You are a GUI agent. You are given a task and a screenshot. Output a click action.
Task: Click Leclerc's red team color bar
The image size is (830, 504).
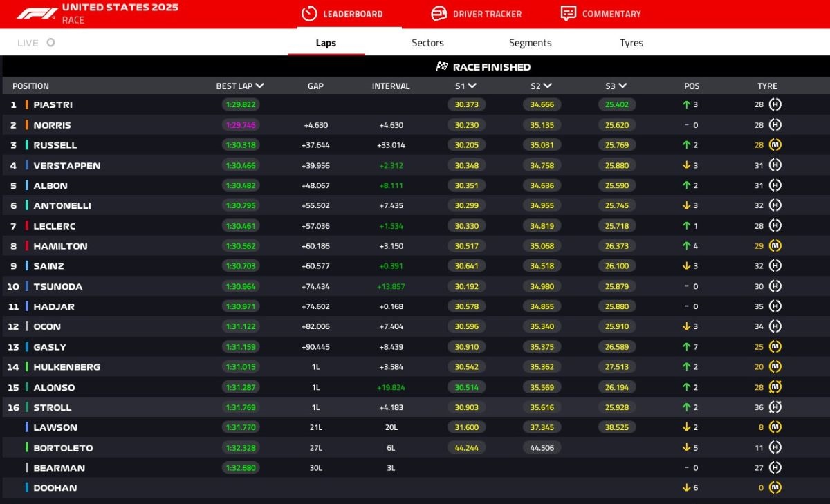pos(26,226)
